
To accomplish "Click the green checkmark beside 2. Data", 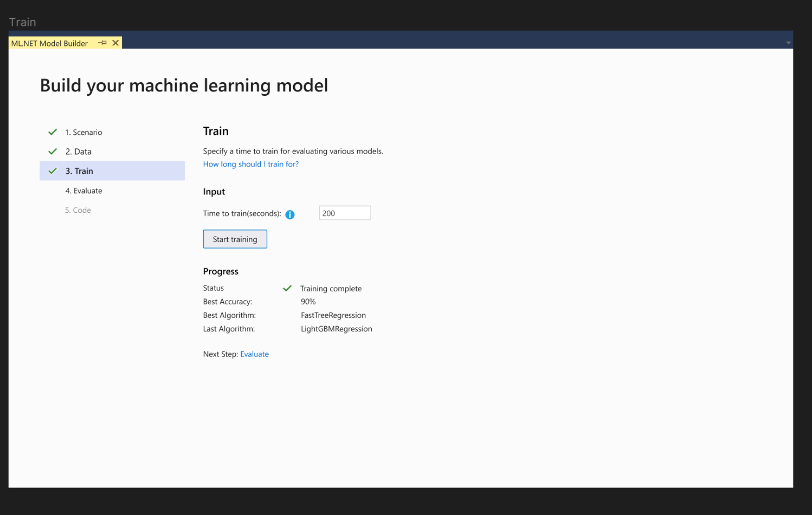I will pos(53,151).
